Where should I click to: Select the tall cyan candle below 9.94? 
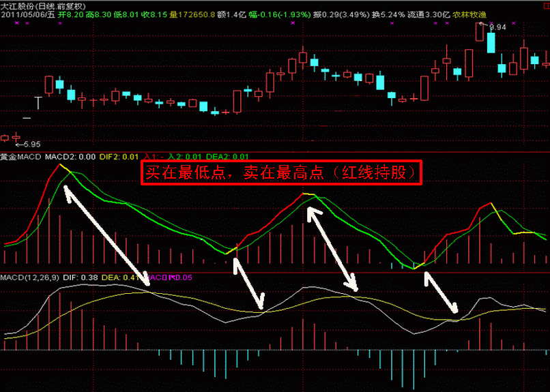[490, 42]
